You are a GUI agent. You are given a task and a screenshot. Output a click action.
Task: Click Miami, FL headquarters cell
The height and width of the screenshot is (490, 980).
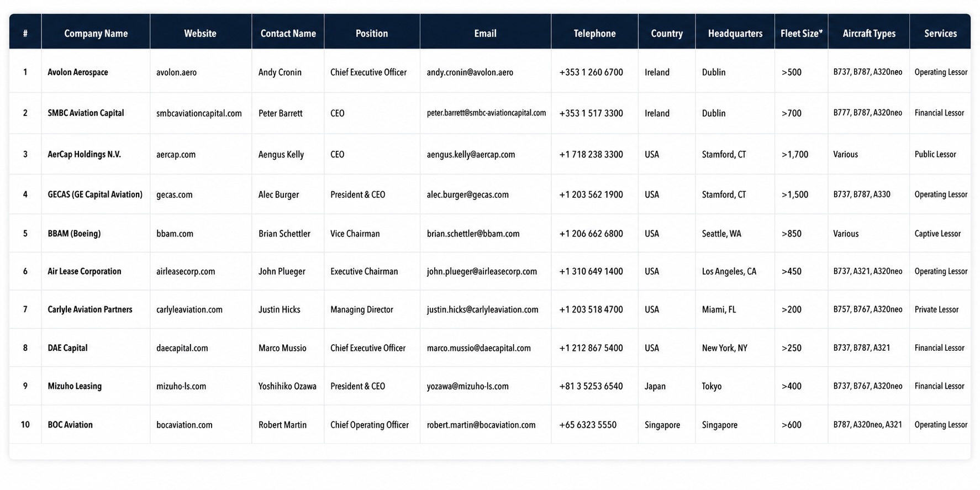point(719,310)
